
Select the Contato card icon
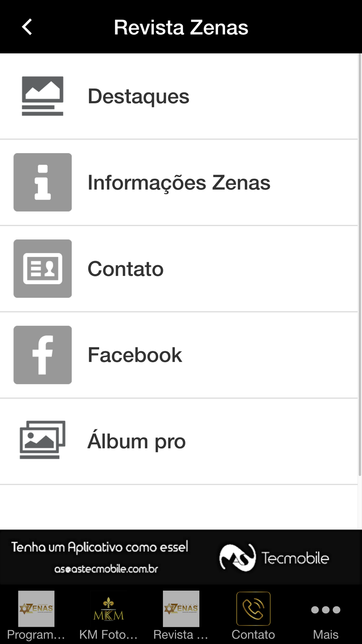(x=42, y=268)
